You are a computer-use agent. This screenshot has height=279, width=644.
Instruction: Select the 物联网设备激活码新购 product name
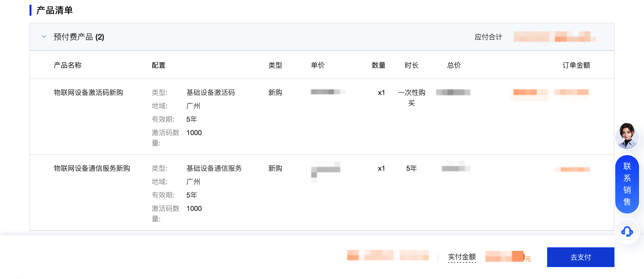(88, 92)
